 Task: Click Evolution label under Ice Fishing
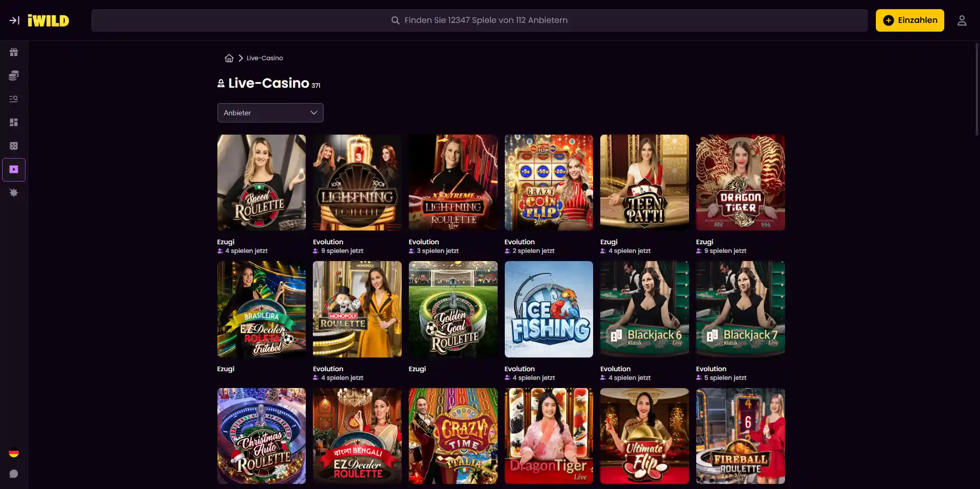[520, 369]
